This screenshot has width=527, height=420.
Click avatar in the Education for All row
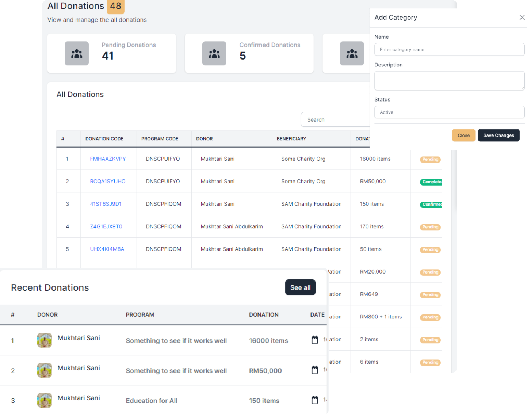tap(45, 400)
